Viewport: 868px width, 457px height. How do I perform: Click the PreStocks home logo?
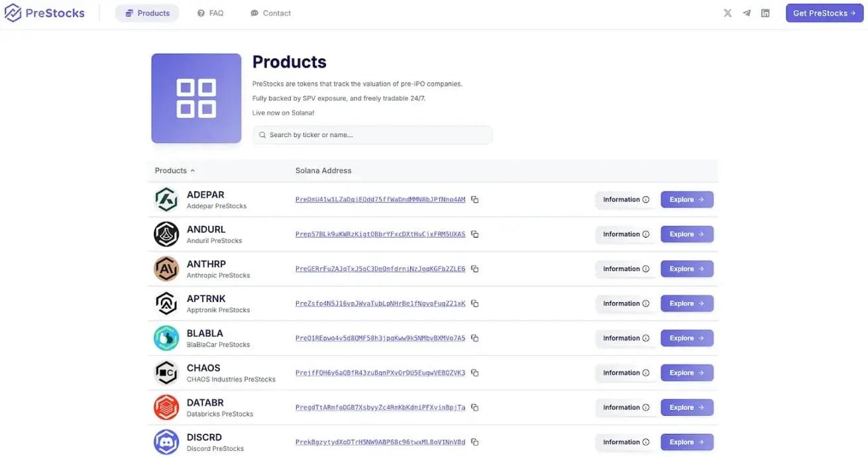click(44, 13)
